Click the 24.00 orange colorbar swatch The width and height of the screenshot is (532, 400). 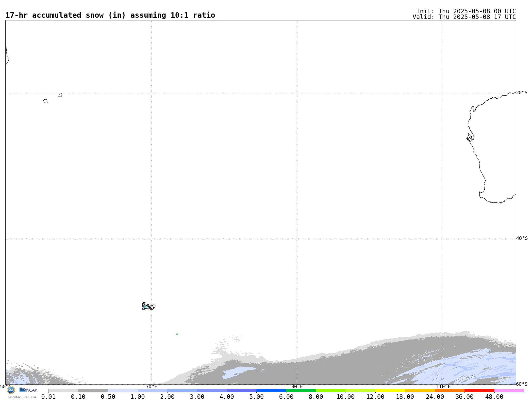click(x=449, y=391)
